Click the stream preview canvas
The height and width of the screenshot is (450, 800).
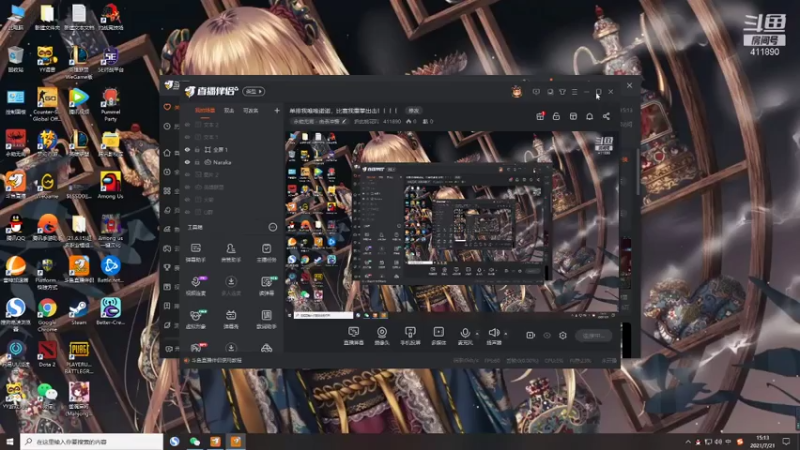point(452,224)
